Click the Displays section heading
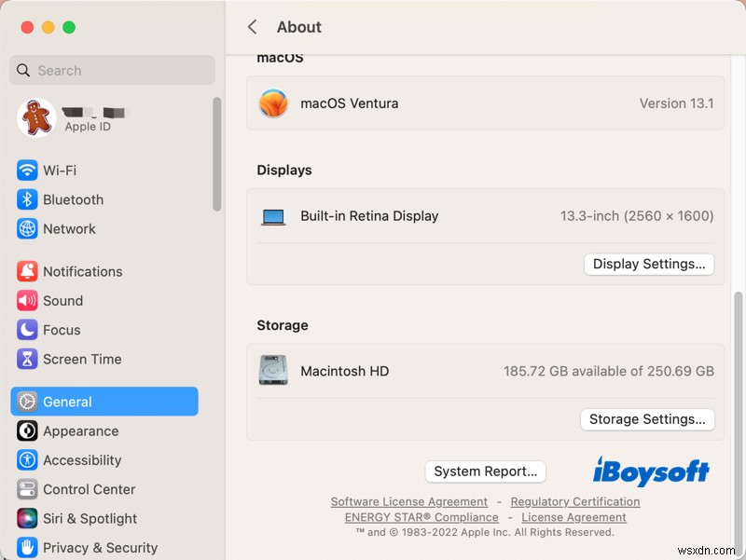746x560 pixels. coord(284,171)
